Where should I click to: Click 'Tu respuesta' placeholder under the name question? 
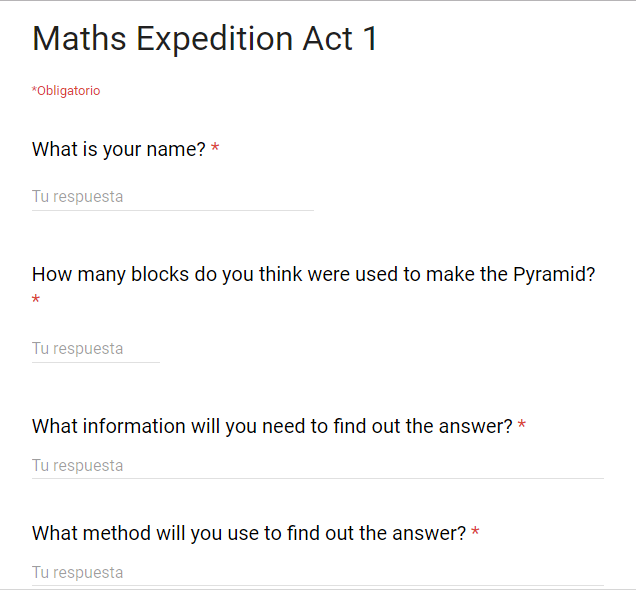[x=77, y=197]
